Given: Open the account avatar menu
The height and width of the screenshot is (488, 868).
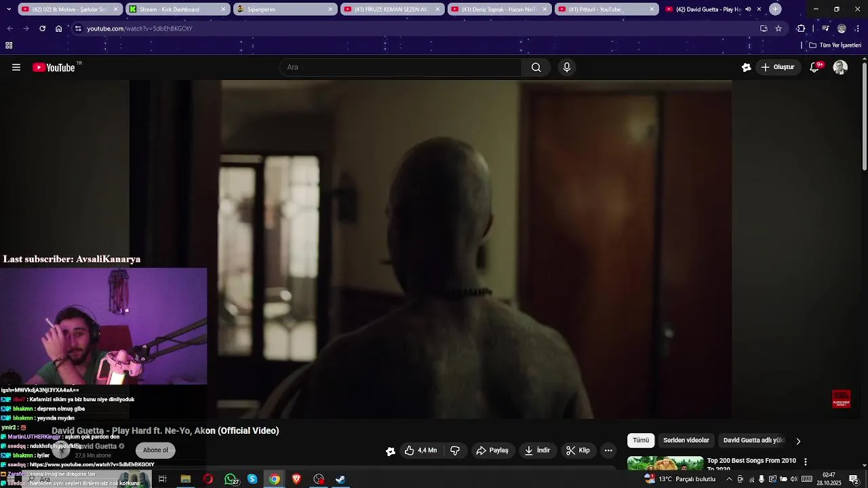Looking at the screenshot, I should coord(840,67).
